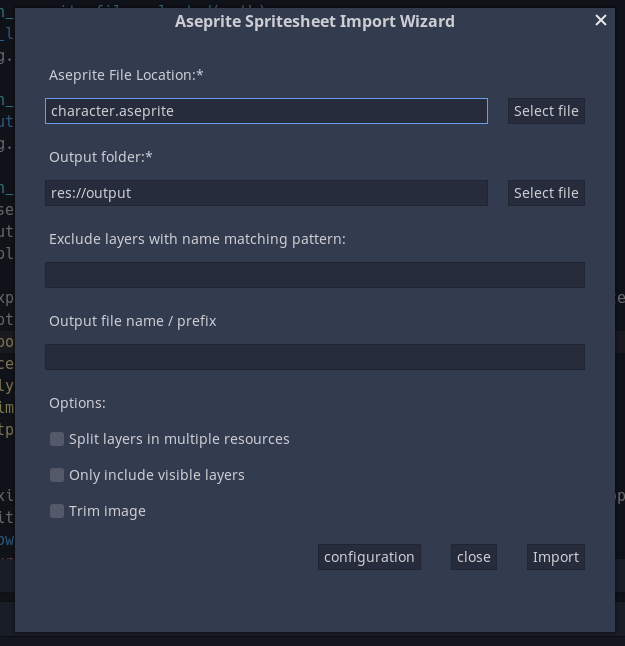
Task: Close the Aseprite Spritesheet Import Wizard dialog
Action: 601,20
